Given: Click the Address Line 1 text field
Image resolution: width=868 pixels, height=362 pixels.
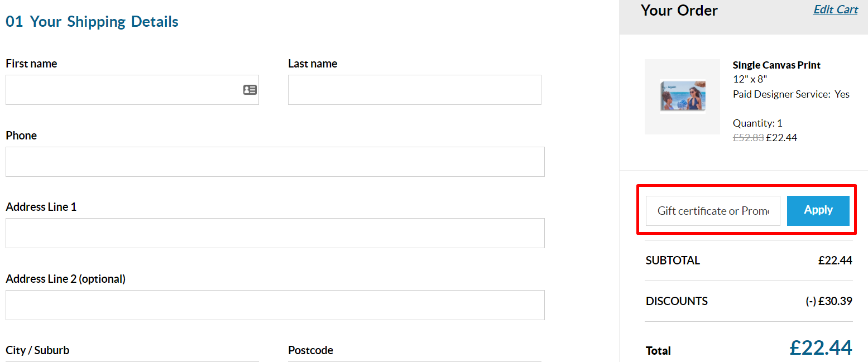Looking at the screenshot, I should [x=275, y=233].
